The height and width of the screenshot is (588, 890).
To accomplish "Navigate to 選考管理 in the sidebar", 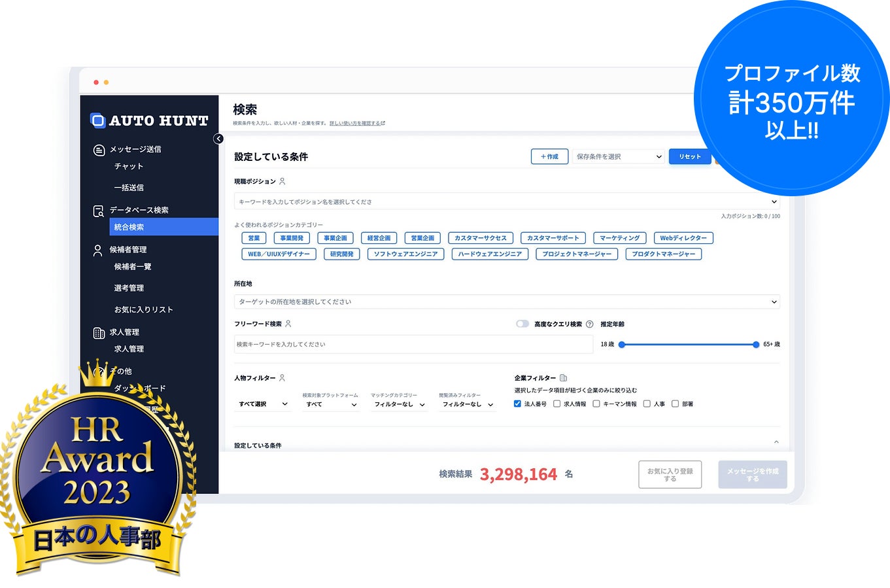I will pos(129,288).
